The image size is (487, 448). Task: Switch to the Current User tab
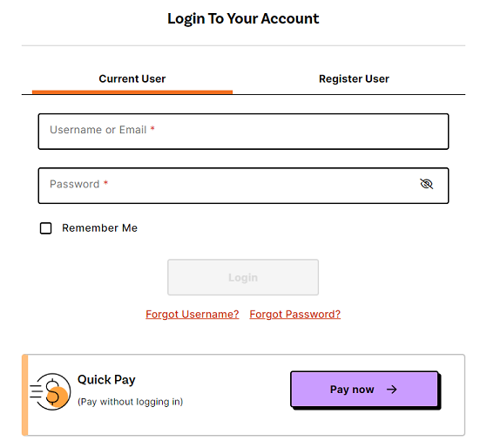(132, 79)
